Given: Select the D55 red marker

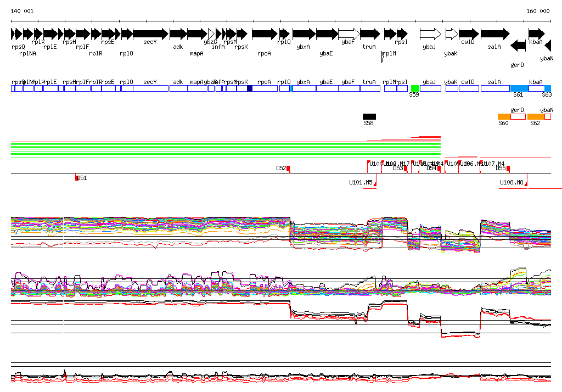Looking at the screenshot, I should coord(508,168).
